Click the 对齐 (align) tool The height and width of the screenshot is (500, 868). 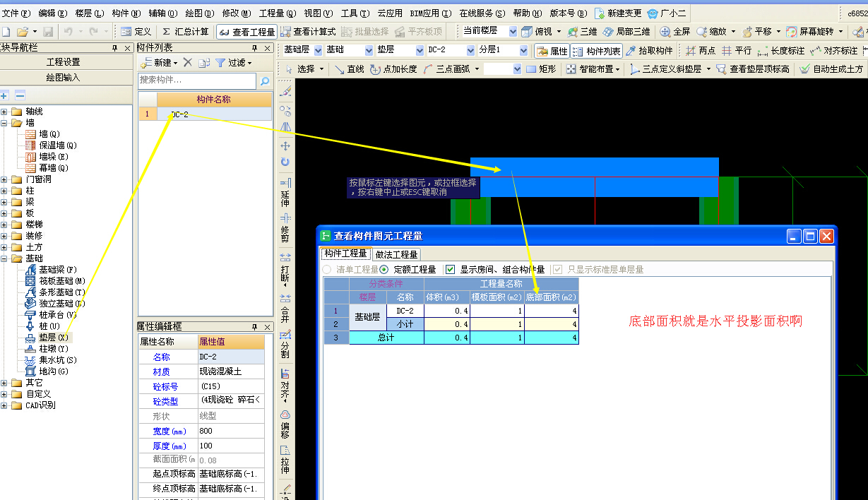pyautogui.click(x=285, y=386)
